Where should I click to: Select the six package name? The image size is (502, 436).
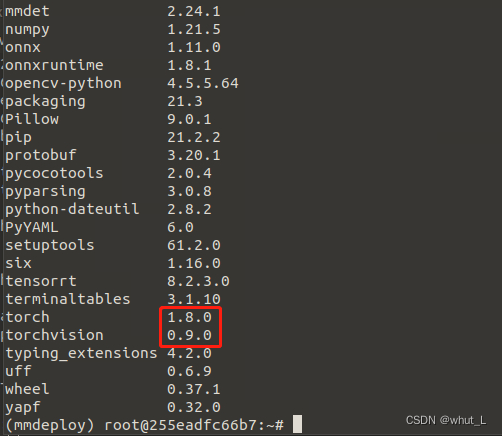click(18, 263)
